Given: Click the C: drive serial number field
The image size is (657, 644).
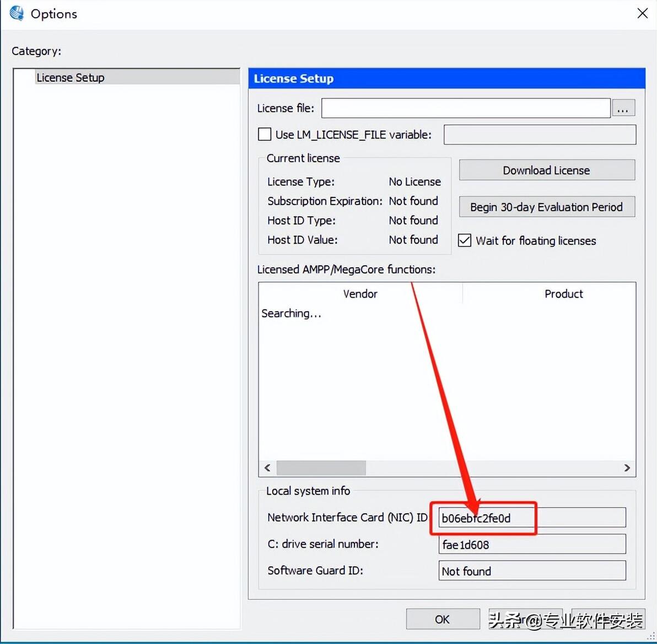Looking at the screenshot, I should coord(532,545).
